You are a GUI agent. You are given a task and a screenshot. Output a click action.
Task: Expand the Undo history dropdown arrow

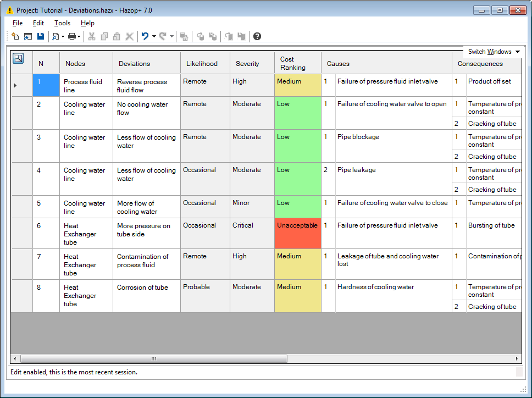click(154, 37)
